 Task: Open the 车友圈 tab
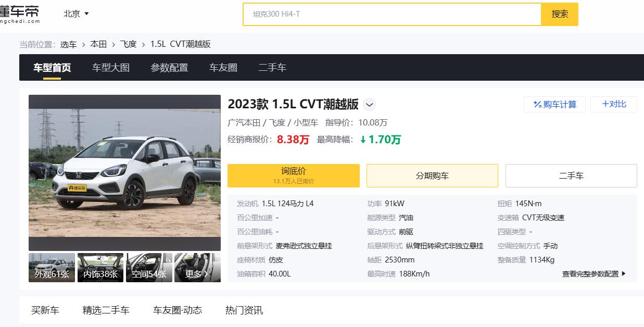(x=223, y=67)
